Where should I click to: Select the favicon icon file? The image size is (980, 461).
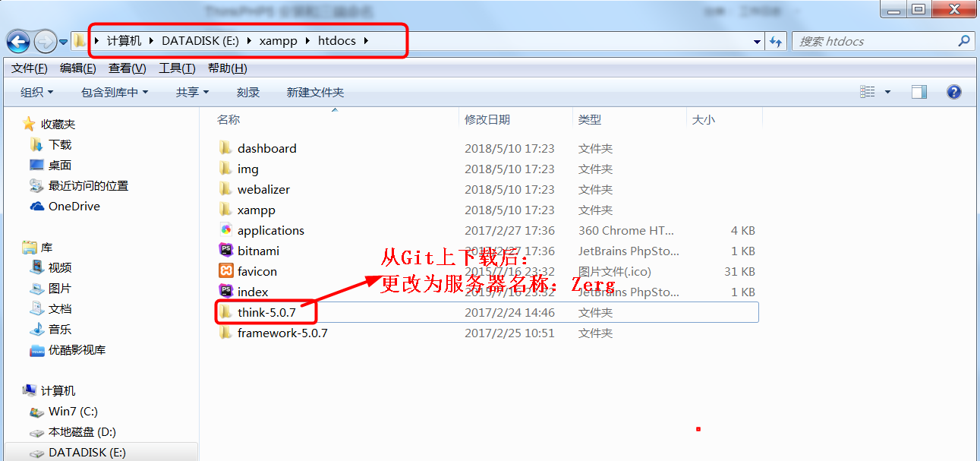[486, 271]
